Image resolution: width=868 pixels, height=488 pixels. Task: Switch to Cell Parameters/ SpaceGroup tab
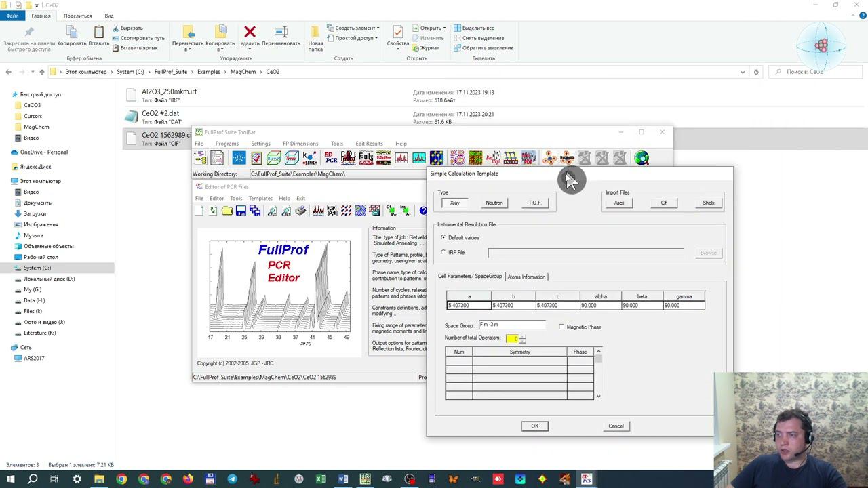point(470,277)
